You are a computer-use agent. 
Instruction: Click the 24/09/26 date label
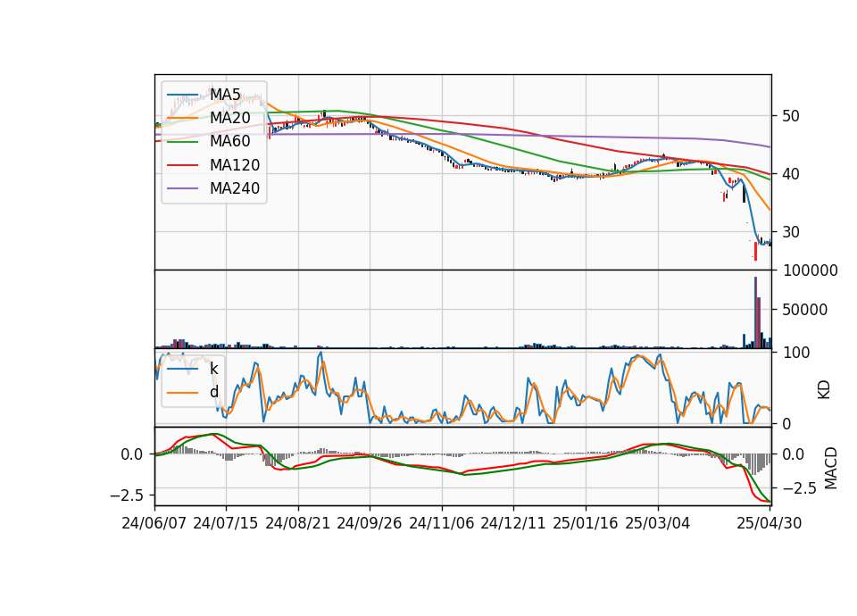369,523
